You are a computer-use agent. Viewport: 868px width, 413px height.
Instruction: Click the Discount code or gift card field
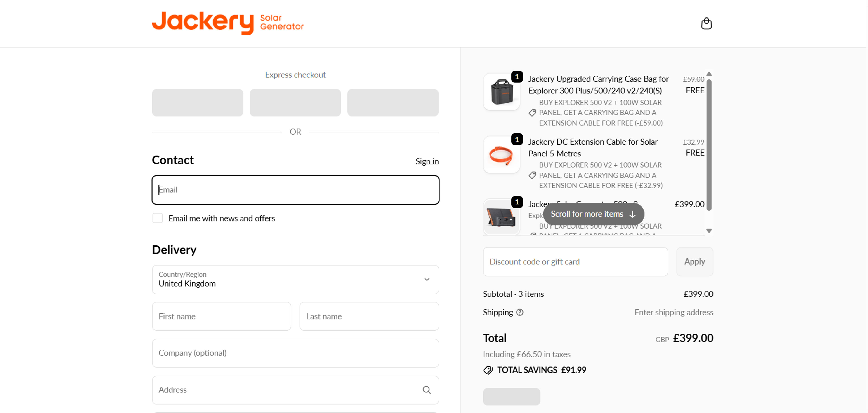[575, 261]
